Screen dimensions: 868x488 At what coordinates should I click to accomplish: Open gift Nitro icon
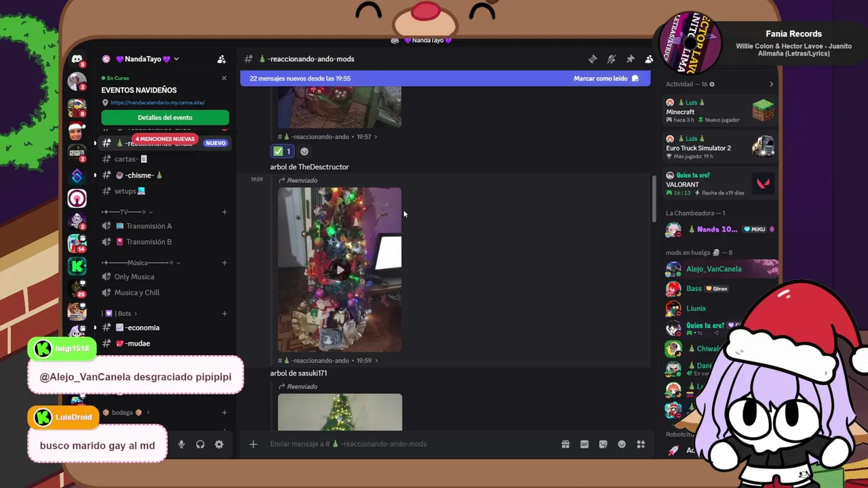click(565, 444)
